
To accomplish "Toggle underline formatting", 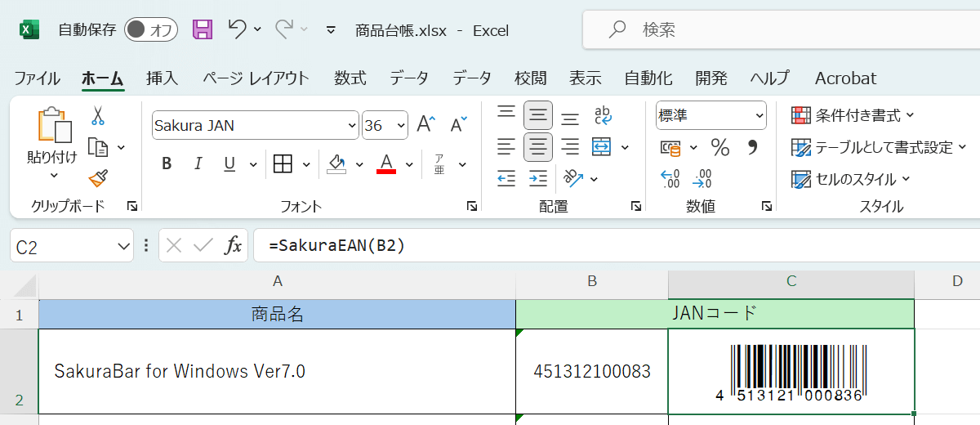I will click(x=229, y=163).
